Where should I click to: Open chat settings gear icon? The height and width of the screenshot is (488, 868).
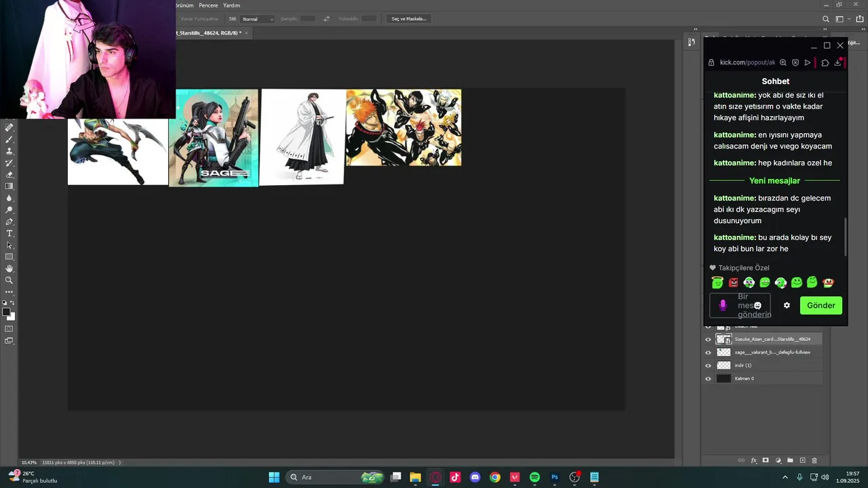tap(787, 306)
